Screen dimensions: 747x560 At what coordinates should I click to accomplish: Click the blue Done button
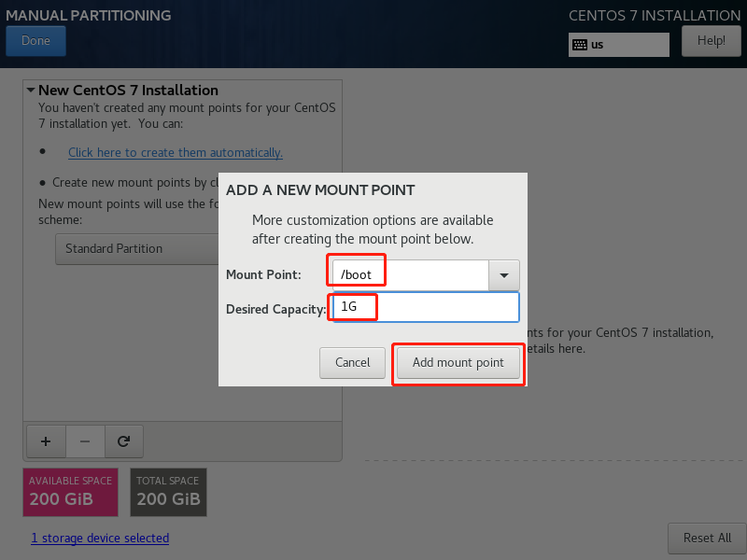coord(35,41)
